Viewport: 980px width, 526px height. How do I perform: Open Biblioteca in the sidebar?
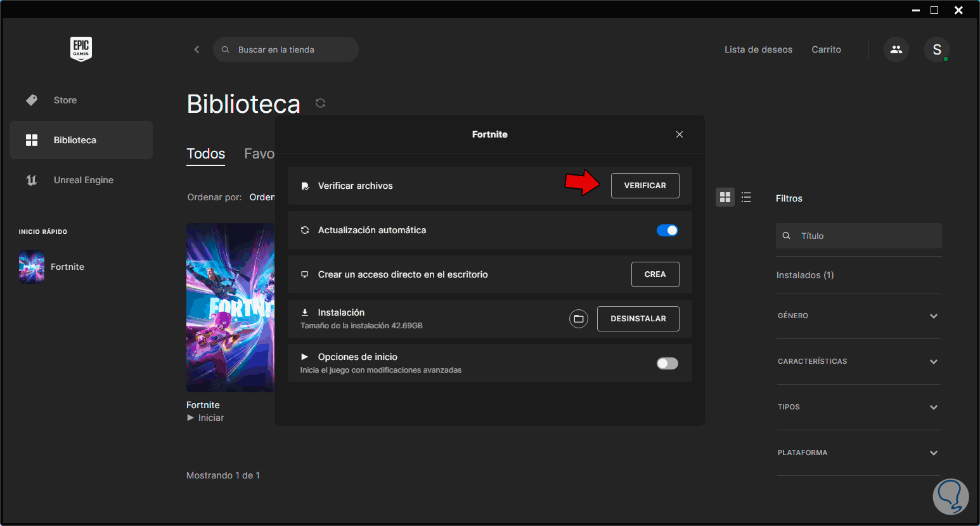click(x=81, y=140)
